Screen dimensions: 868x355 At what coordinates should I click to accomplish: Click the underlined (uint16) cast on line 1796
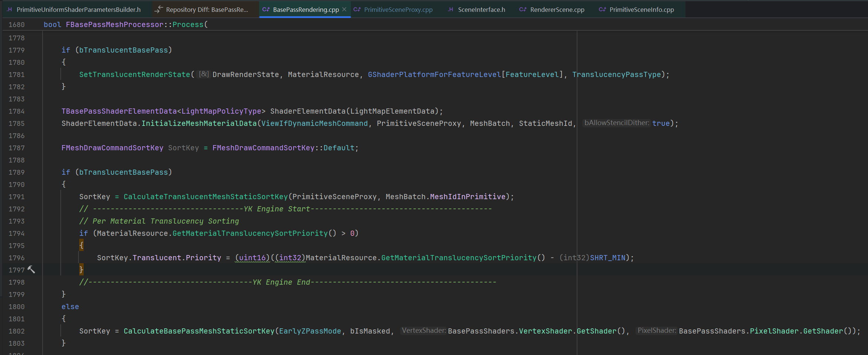[252, 258]
